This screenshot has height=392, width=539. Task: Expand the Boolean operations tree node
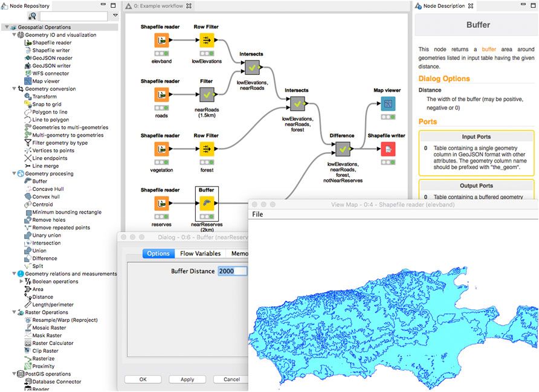coord(22,281)
